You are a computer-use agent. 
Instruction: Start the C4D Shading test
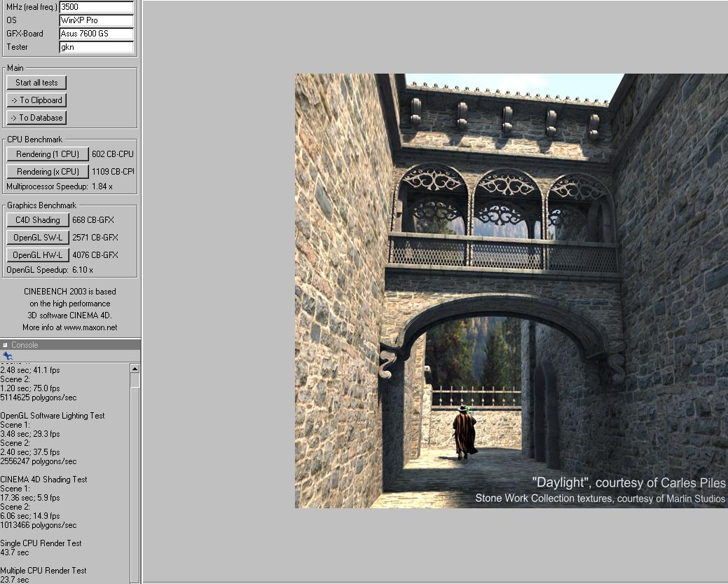[x=38, y=220]
